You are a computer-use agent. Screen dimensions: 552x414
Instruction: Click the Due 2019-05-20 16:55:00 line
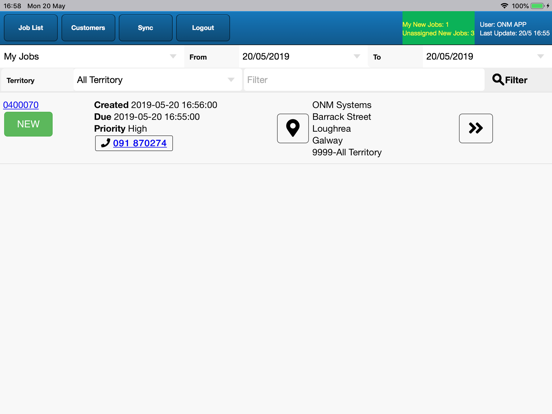pos(147,117)
